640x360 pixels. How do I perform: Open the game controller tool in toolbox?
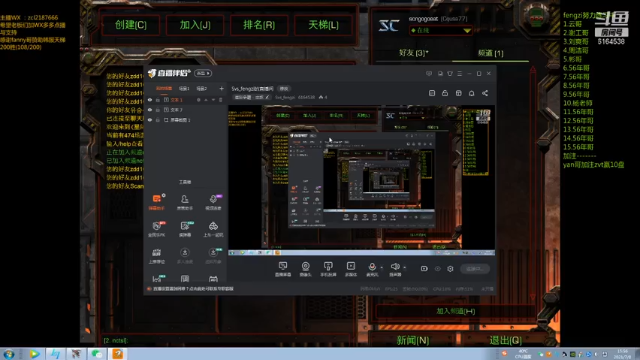click(213, 229)
